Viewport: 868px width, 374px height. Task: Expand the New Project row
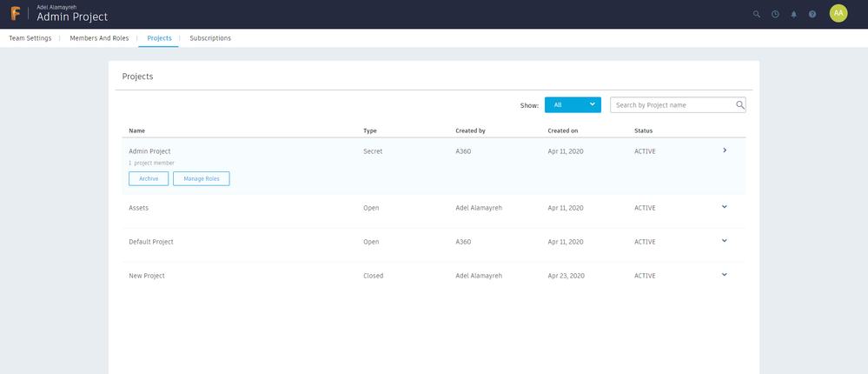[725, 274]
